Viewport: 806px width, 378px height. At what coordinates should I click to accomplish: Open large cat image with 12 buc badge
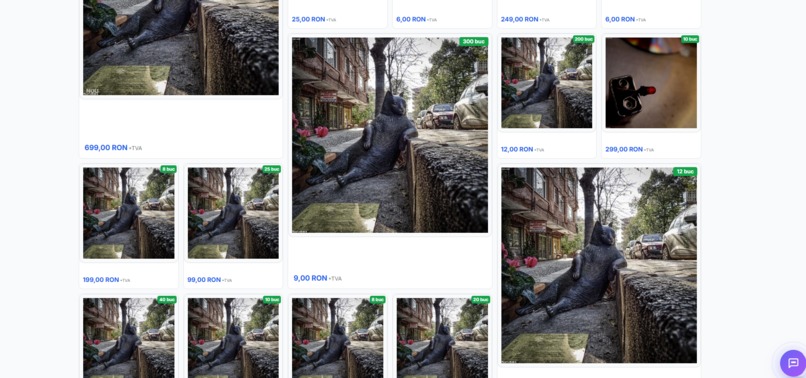click(x=599, y=265)
